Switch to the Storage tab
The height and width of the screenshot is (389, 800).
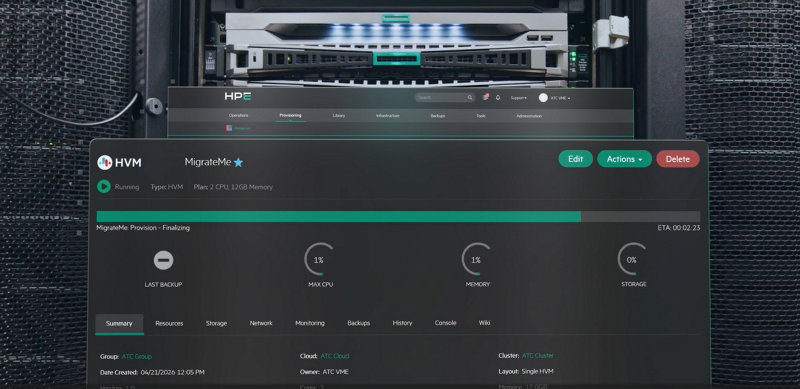(x=216, y=323)
